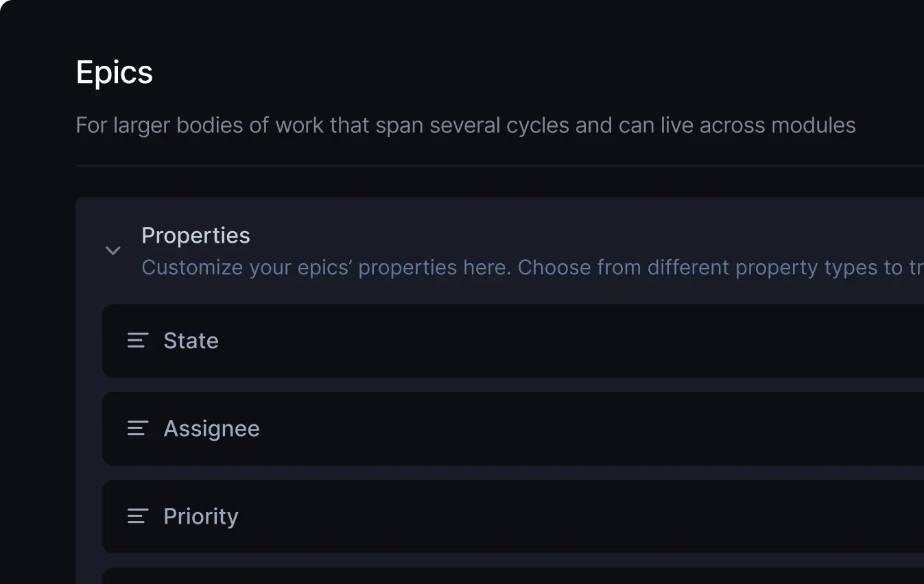Viewport: 924px width, 584px height.
Task: Click the Properties section title
Action: click(196, 235)
